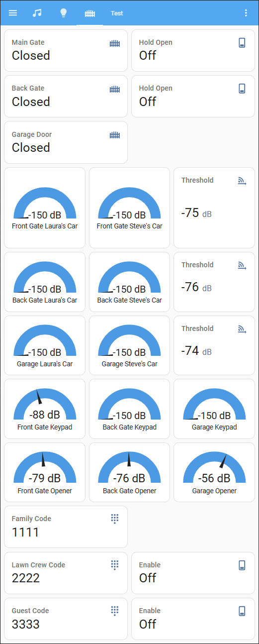
Task: Open the Lawn Crew Code tile
Action: pos(66,573)
